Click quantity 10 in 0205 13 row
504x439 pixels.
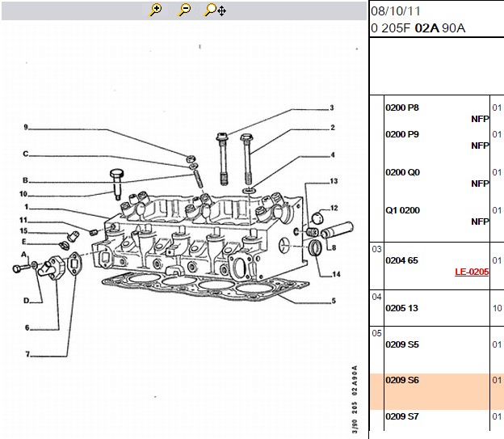(x=498, y=308)
